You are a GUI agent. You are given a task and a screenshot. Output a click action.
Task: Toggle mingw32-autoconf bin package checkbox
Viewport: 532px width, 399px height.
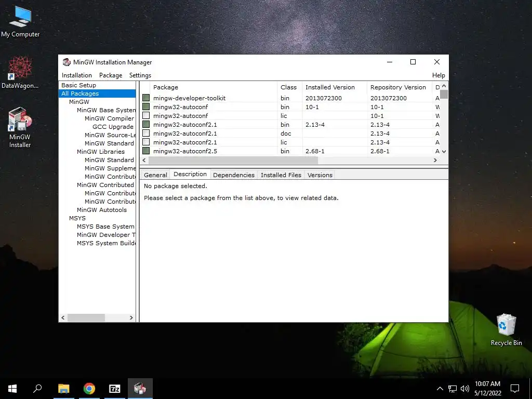point(146,107)
